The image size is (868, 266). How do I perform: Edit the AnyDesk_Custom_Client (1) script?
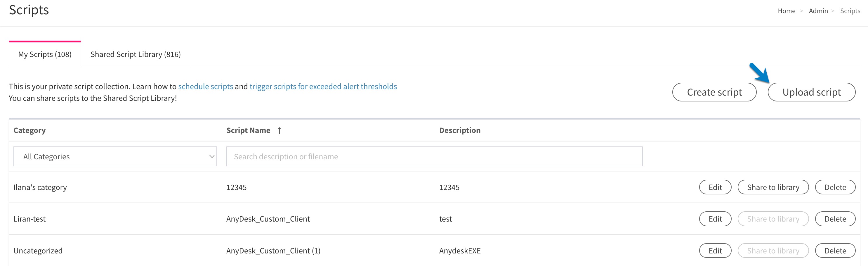pyautogui.click(x=715, y=251)
